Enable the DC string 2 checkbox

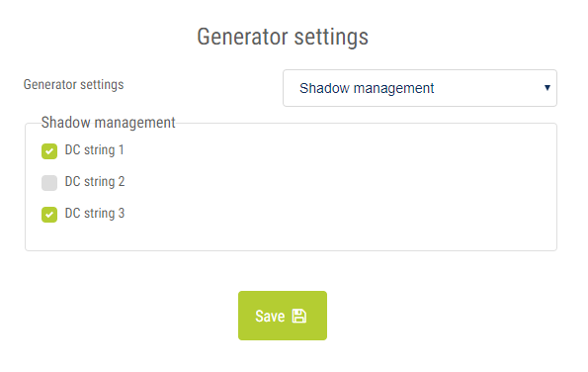(49, 183)
